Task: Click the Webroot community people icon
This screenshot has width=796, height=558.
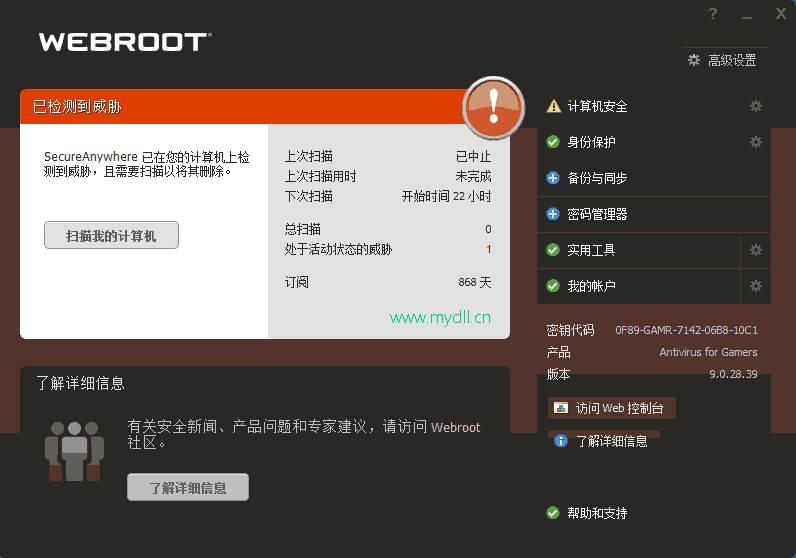Action: pos(75,451)
